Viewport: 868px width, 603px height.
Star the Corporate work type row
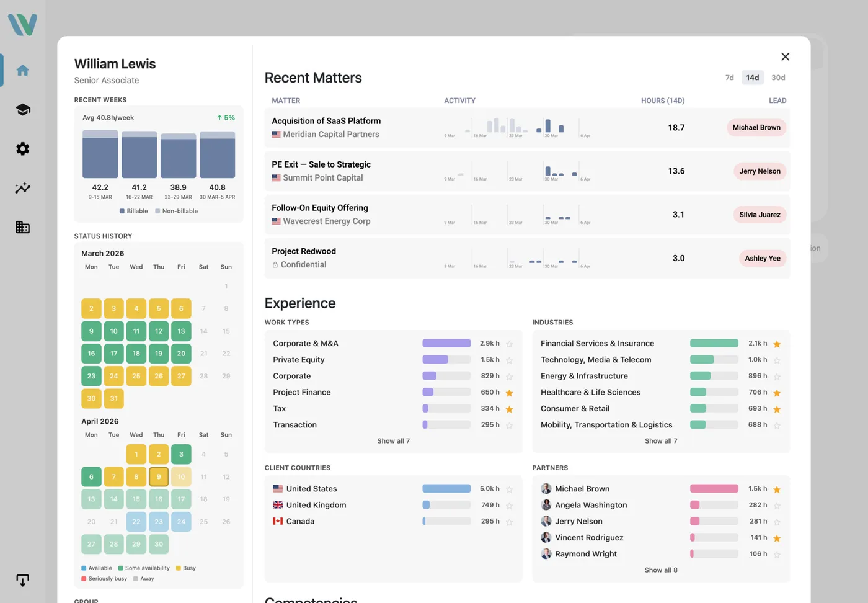tap(509, 377)
